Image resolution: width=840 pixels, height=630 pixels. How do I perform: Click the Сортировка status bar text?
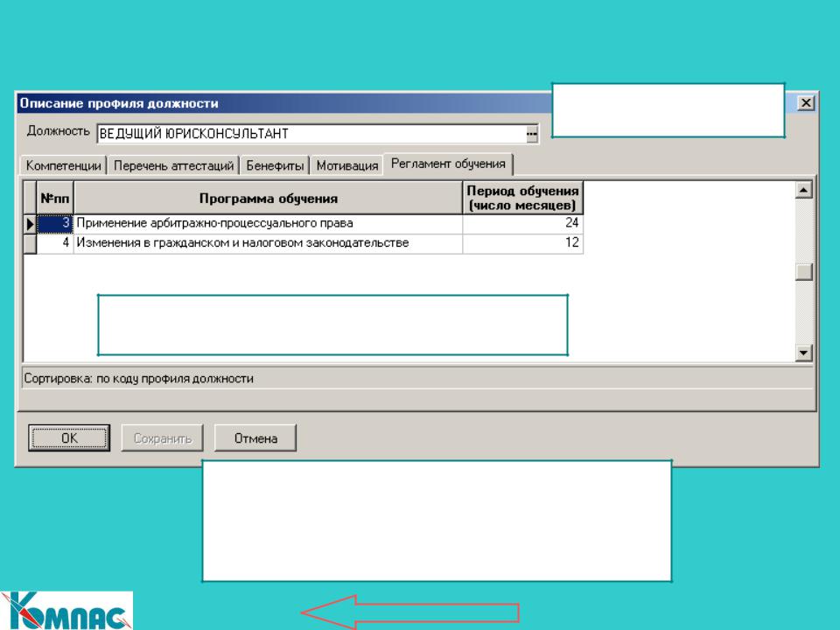pos(139,379)
